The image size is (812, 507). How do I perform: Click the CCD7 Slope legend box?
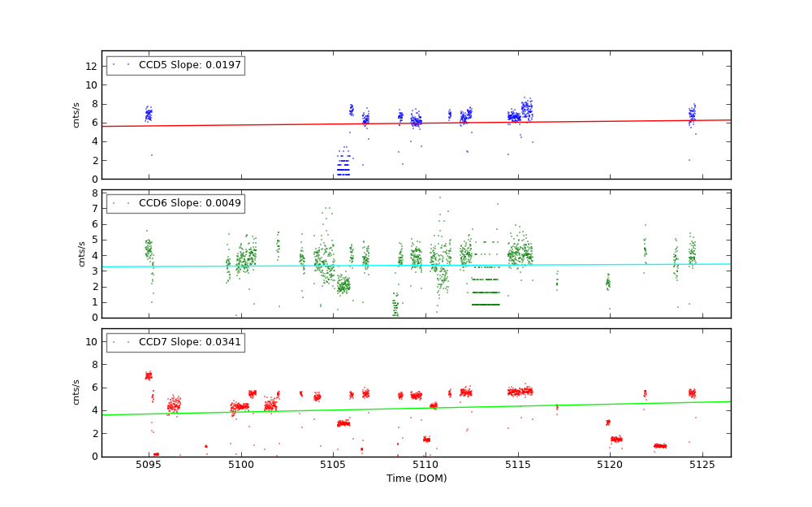[x=175, y=342]
